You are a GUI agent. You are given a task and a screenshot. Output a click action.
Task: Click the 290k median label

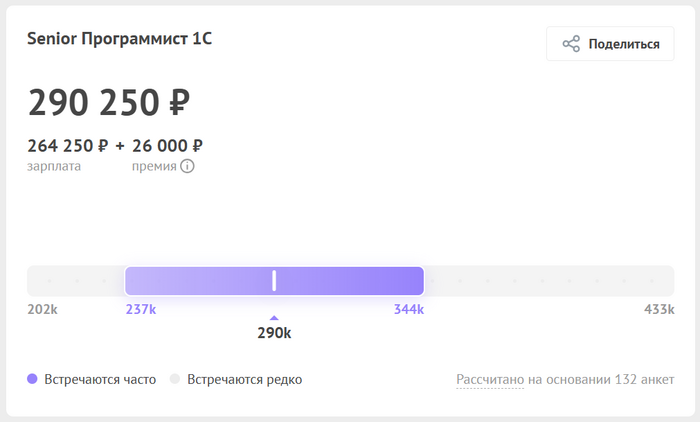pos(274,333)
